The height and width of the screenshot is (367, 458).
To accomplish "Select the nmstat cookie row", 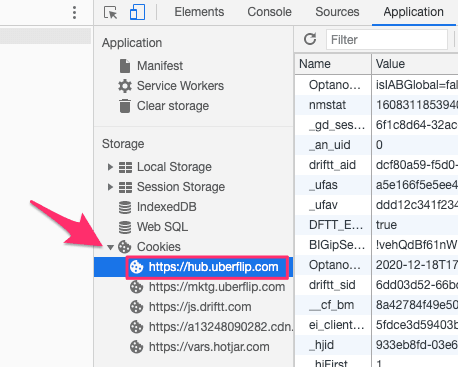I will tap(376, 105).
